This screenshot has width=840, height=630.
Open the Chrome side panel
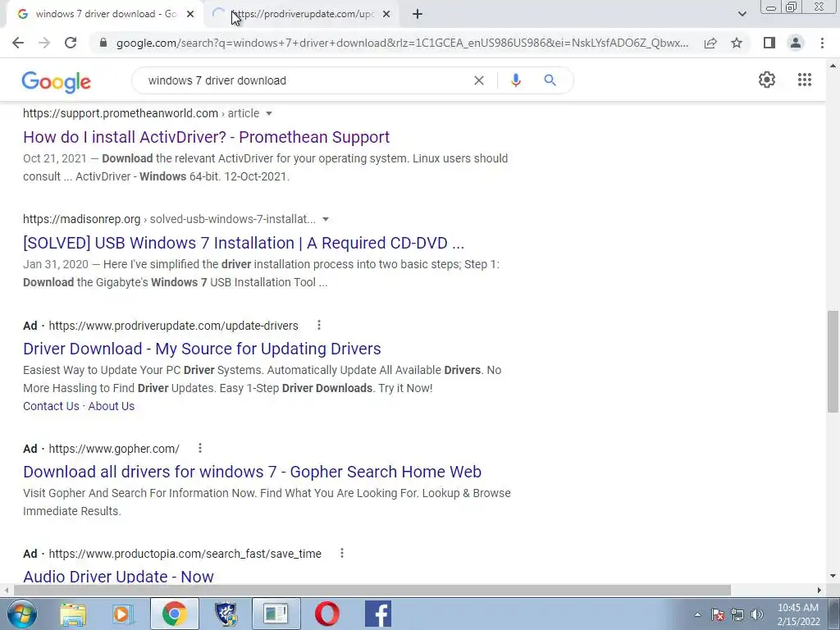coord(769,43)
